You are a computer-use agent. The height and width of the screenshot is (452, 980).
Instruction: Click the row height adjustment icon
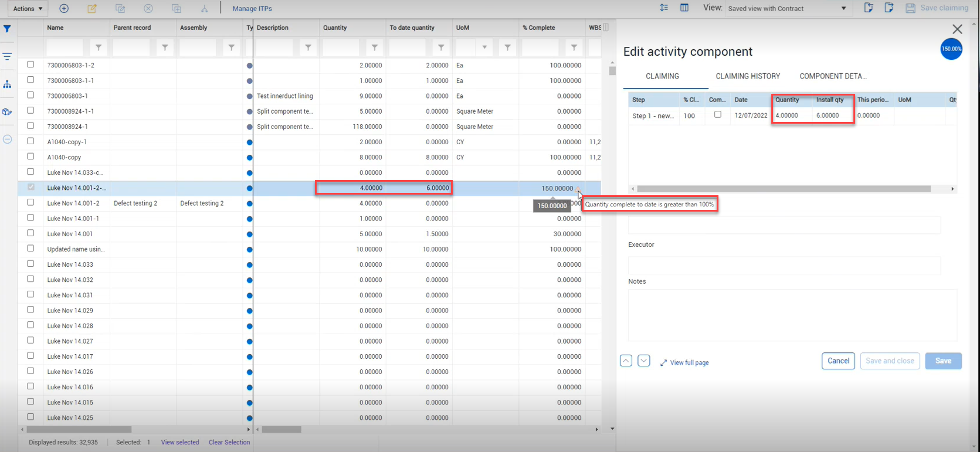click(x=663, y=8)
